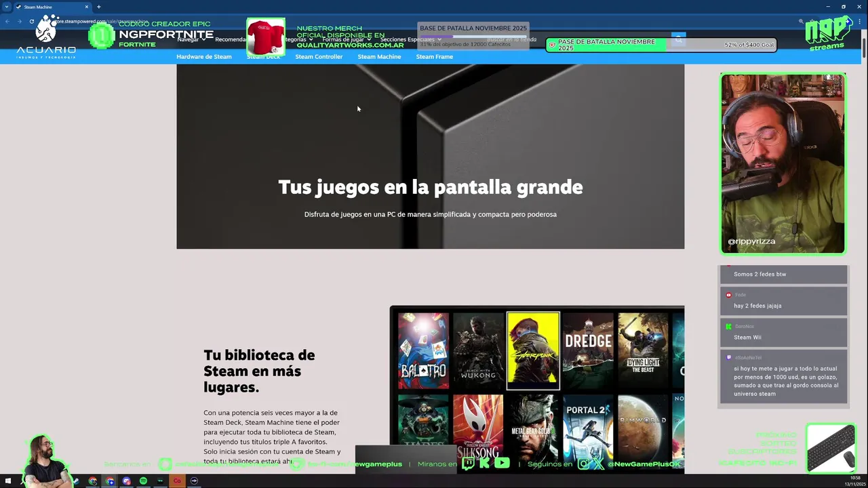Click the Disfruta de juegos subtitle text
868x488 pixels.
430,214
